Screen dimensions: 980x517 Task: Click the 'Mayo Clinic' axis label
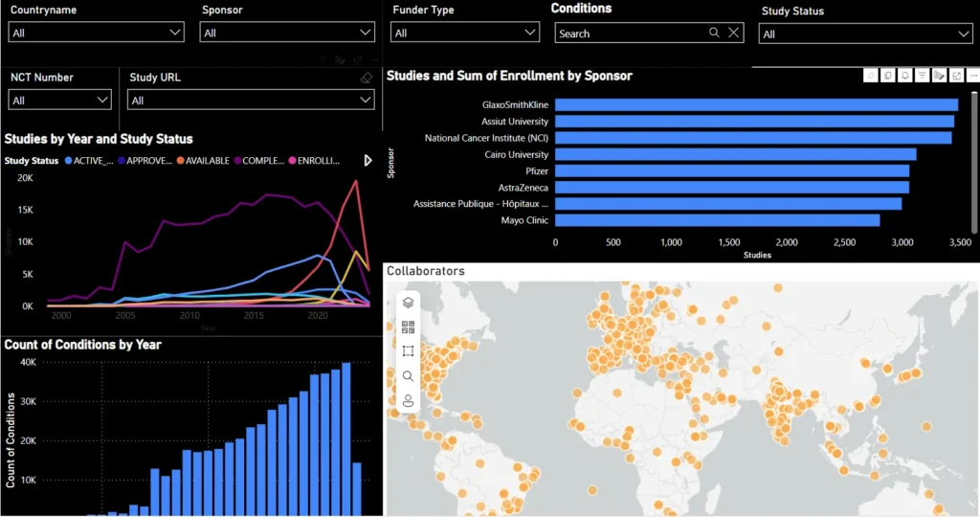[x=524, y=220]
